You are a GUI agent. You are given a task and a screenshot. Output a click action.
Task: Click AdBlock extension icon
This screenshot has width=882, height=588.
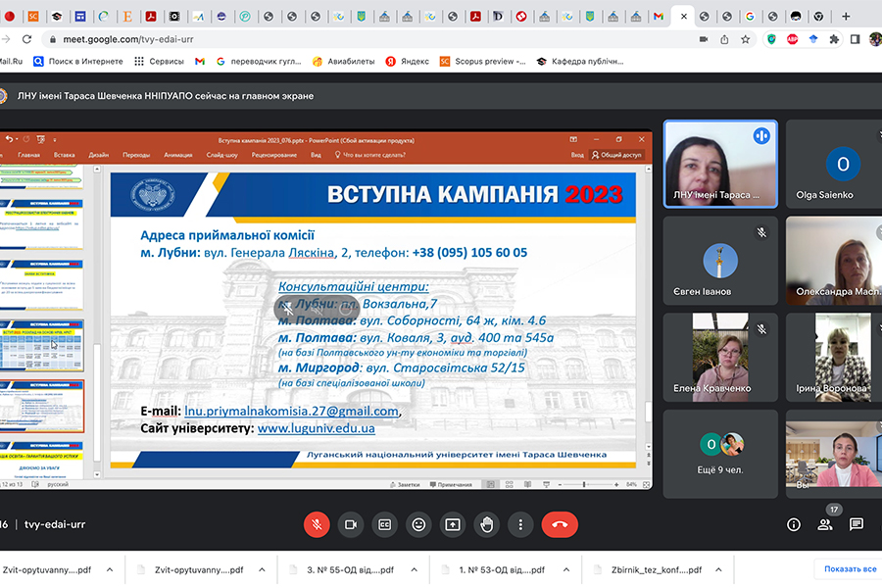click(792, 39)
